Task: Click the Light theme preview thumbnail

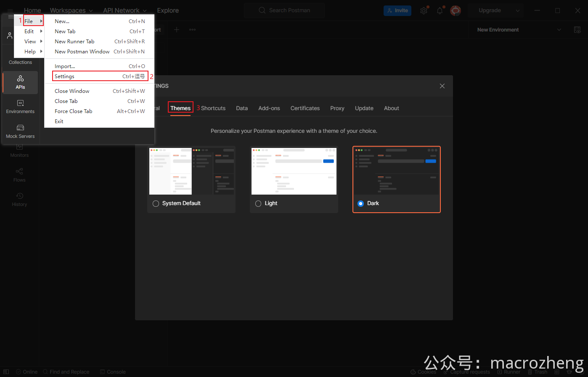Action: click(294, 171)
